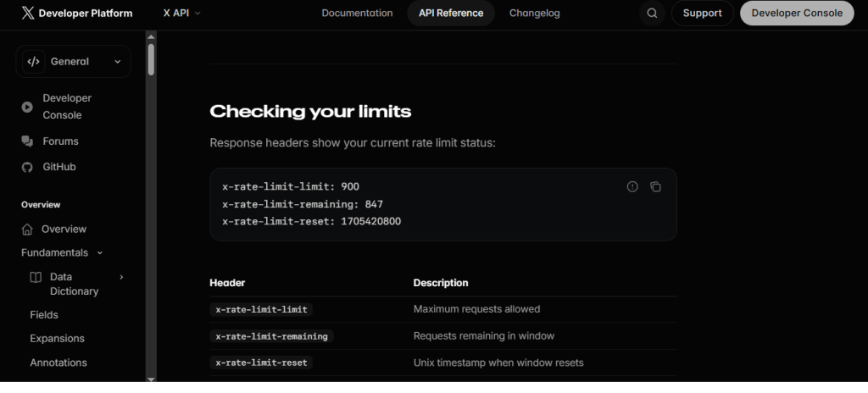
Task: Copy the rate limit code block
Action: pos(655,187)
